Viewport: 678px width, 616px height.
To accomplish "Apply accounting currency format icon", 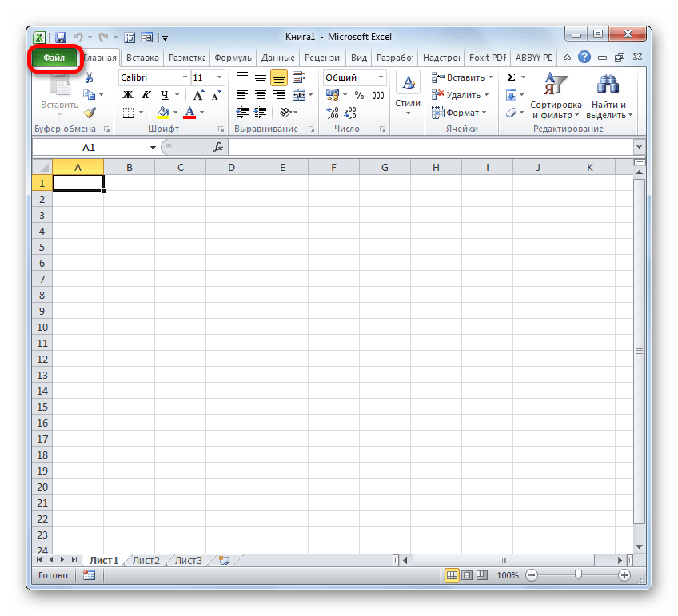I will pos(333,95).
